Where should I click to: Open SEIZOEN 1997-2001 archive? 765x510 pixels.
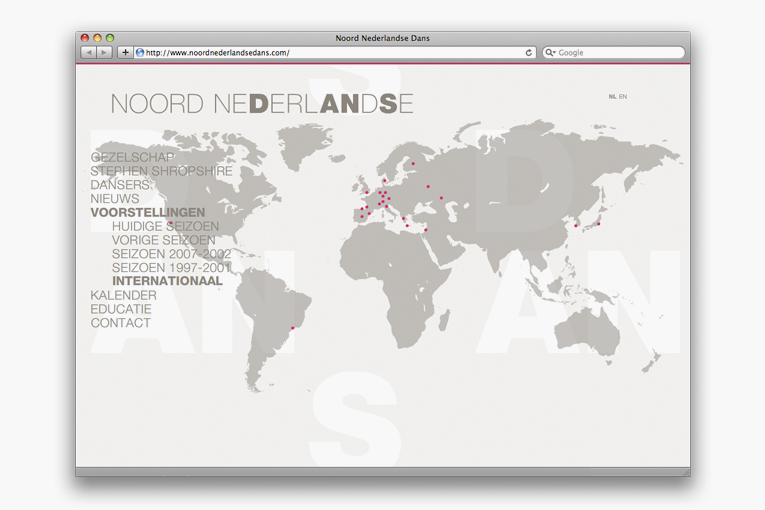click(x=171, y=267)
